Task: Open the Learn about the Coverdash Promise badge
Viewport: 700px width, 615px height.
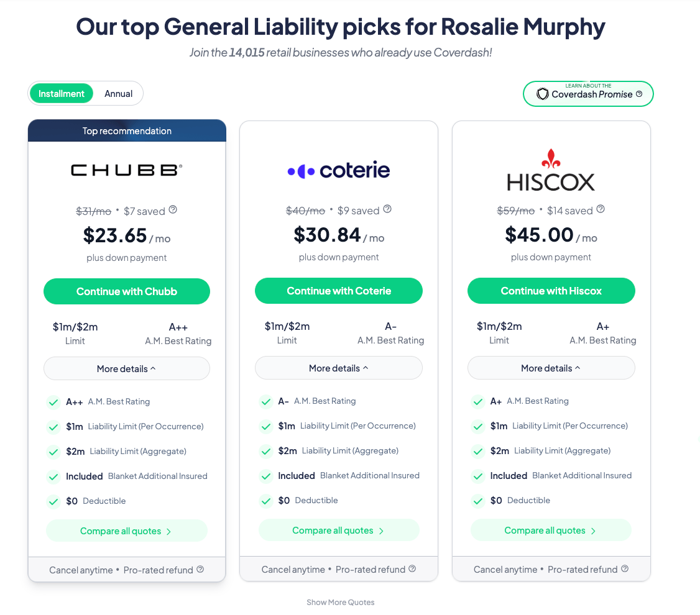Action: point(588,94)
